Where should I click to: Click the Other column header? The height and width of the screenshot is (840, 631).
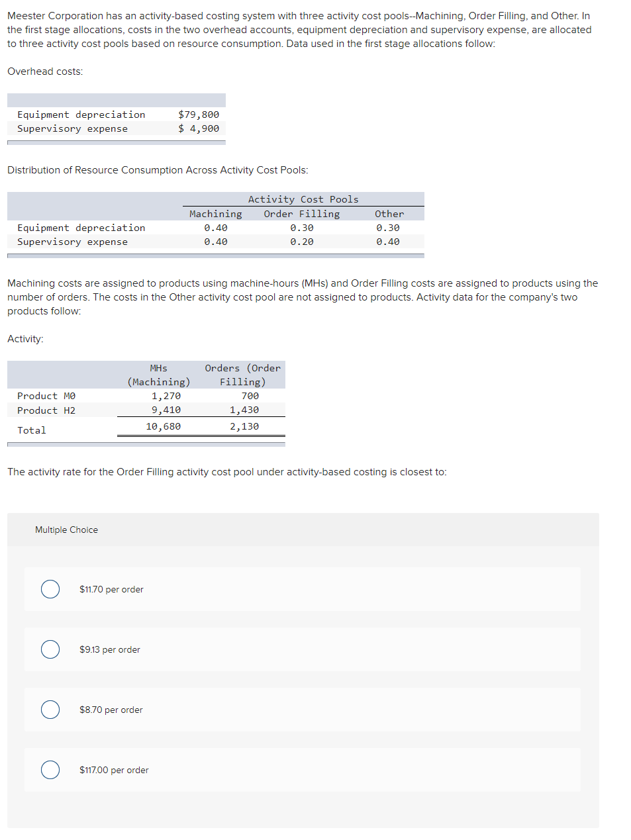pos(389,213)
